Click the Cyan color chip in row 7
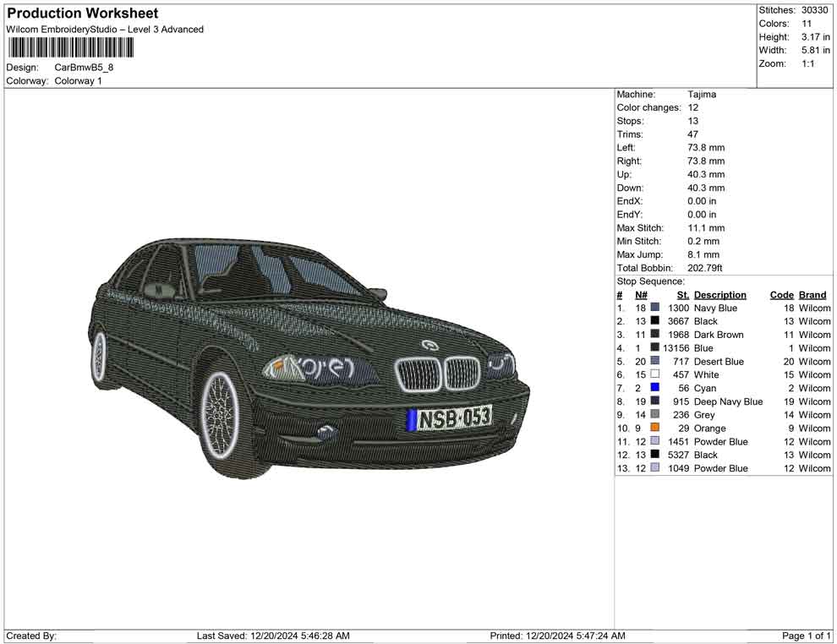 pos(654,388)
